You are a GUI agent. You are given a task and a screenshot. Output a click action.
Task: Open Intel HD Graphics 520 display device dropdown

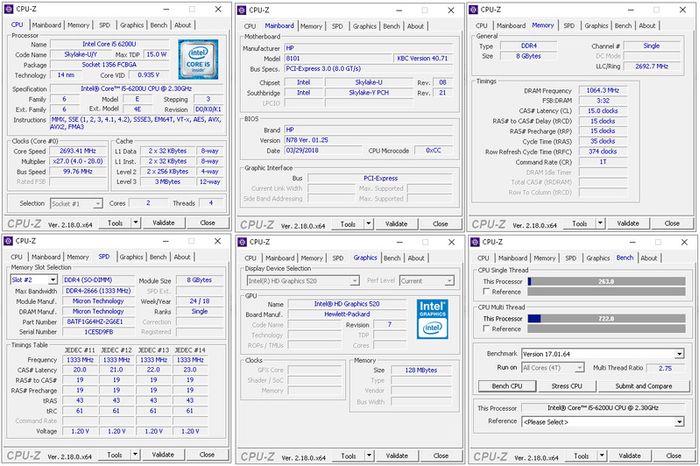point(354,281)
